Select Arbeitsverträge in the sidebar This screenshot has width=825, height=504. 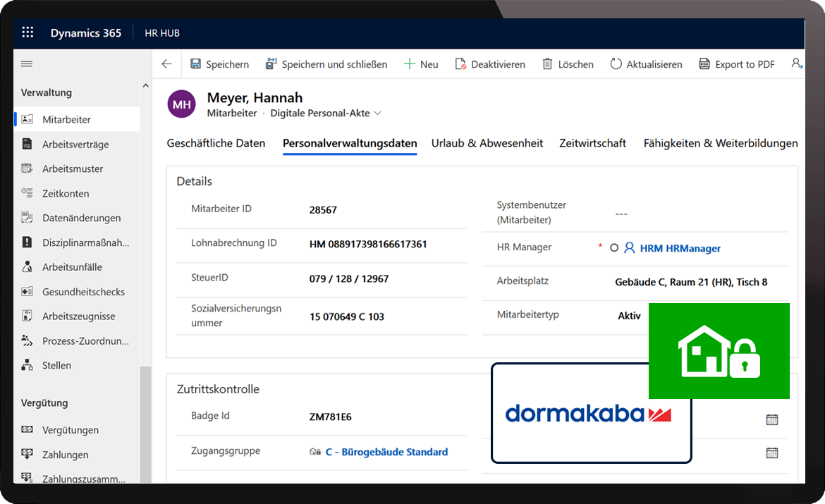(x=75, y=145)
